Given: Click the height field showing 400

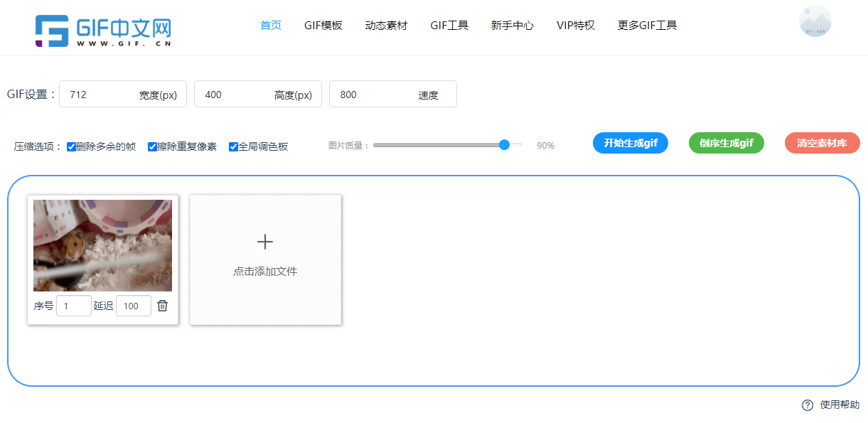Looking at the screenshot, I should click(258, 94).
